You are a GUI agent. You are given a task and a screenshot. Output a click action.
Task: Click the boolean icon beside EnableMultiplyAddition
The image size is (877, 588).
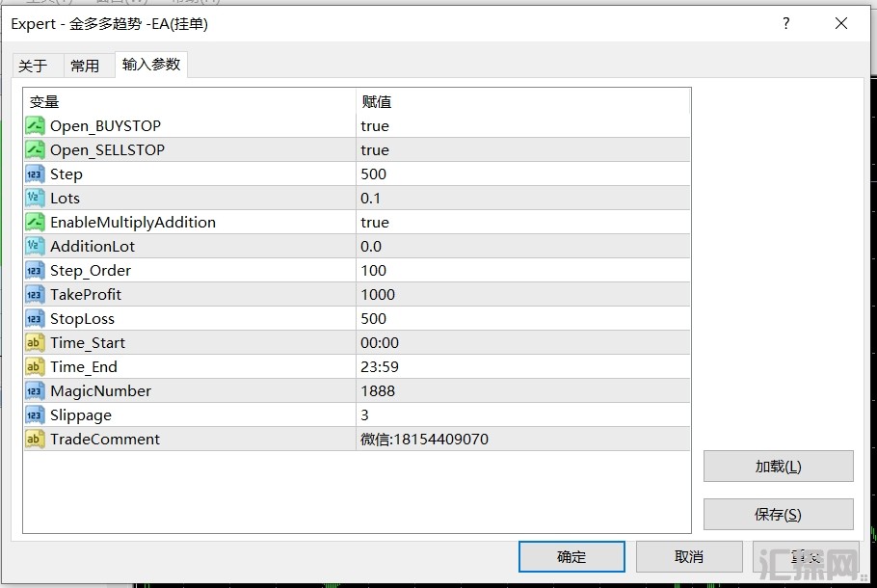pos(35,222)
